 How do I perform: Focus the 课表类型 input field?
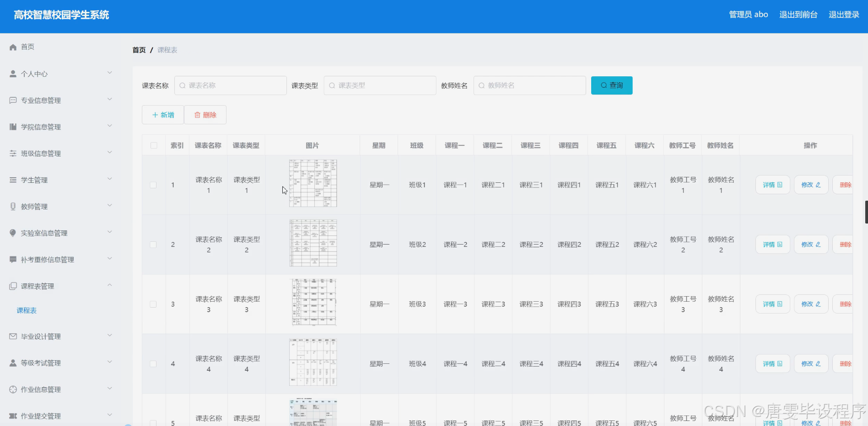[380, 85]
